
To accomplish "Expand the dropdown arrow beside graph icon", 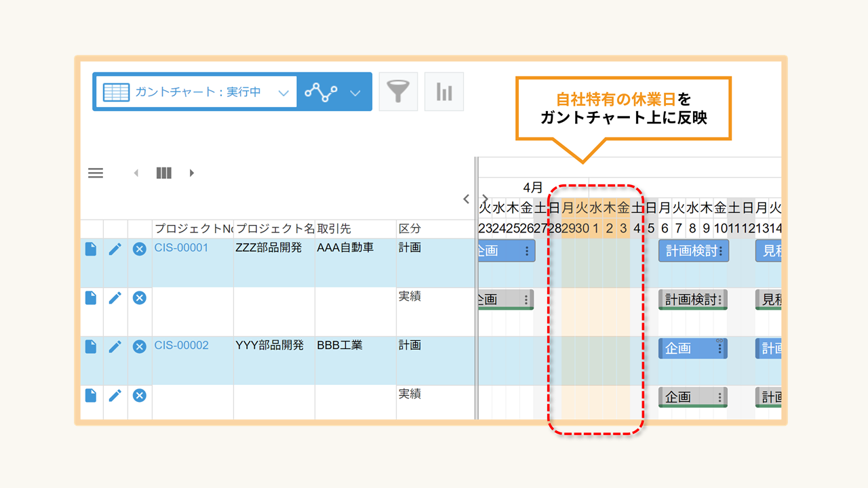I will (x=355, y=92).
